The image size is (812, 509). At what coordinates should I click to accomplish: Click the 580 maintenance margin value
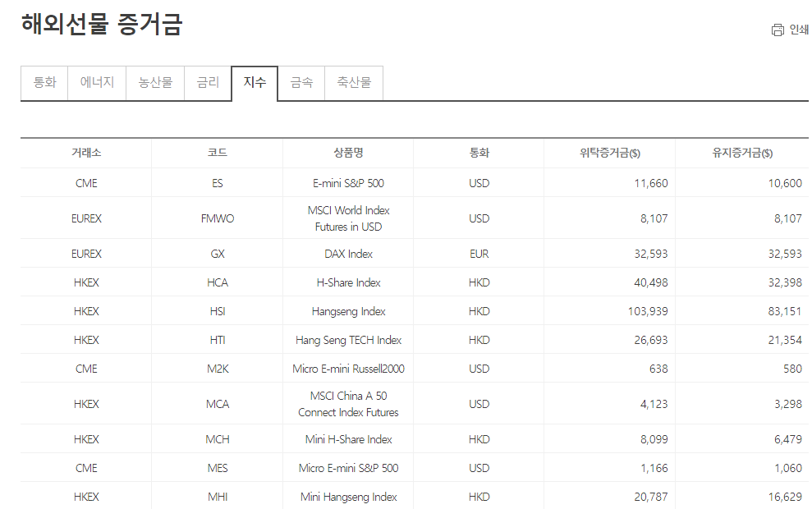click(x=793, y=369)
